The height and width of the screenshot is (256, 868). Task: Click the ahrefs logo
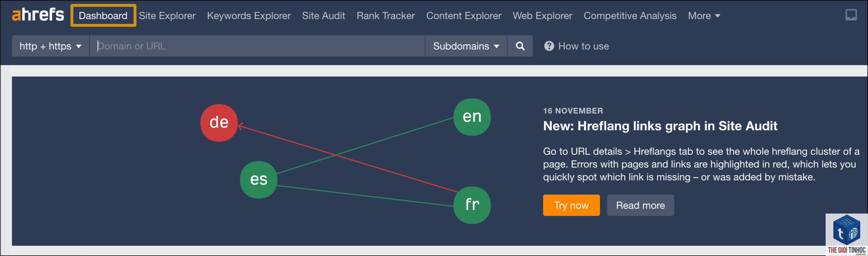[x=38, y=15]
